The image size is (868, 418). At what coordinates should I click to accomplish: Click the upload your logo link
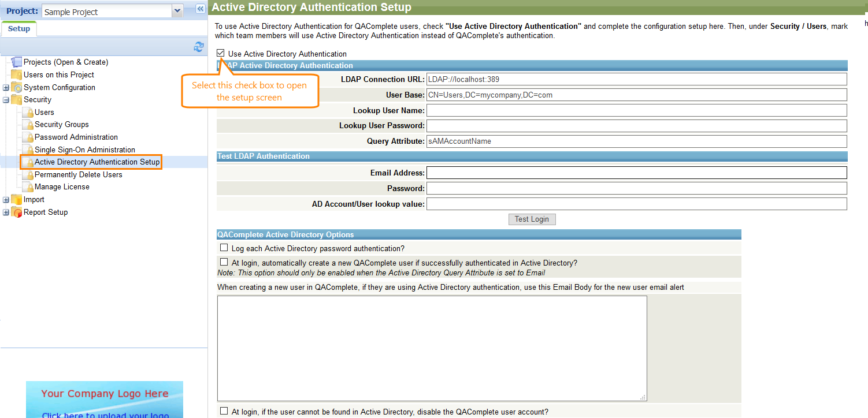105,415
